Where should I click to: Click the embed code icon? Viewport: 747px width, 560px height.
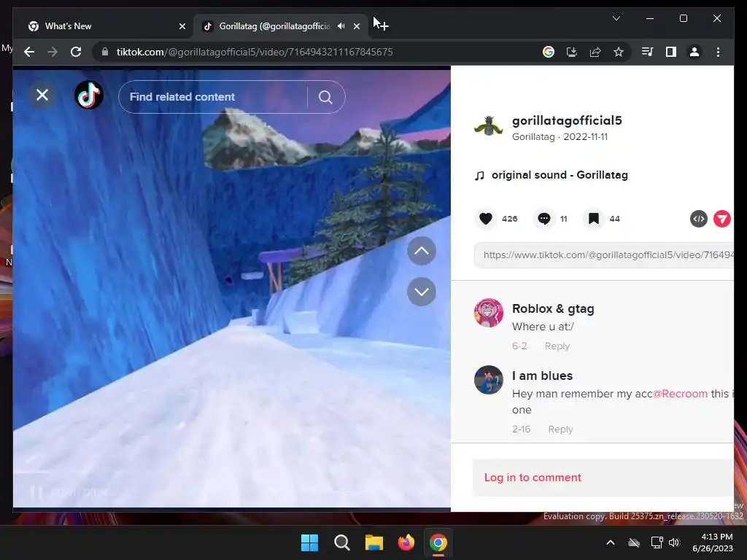pyautogui.click(x=698, y=219)
